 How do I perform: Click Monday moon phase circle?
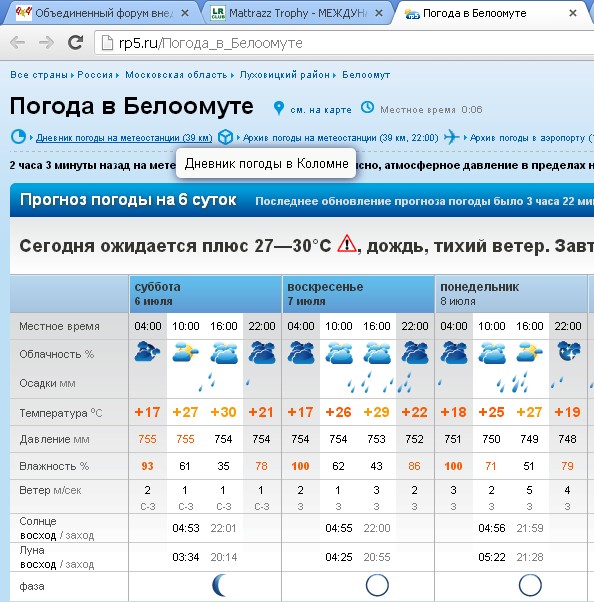[530, 585]
